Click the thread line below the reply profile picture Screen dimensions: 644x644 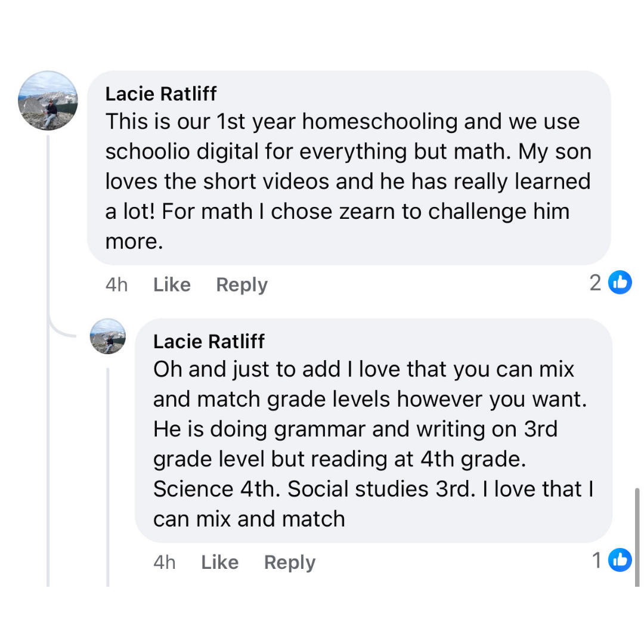pyautogui.click(x=108, y=477)
